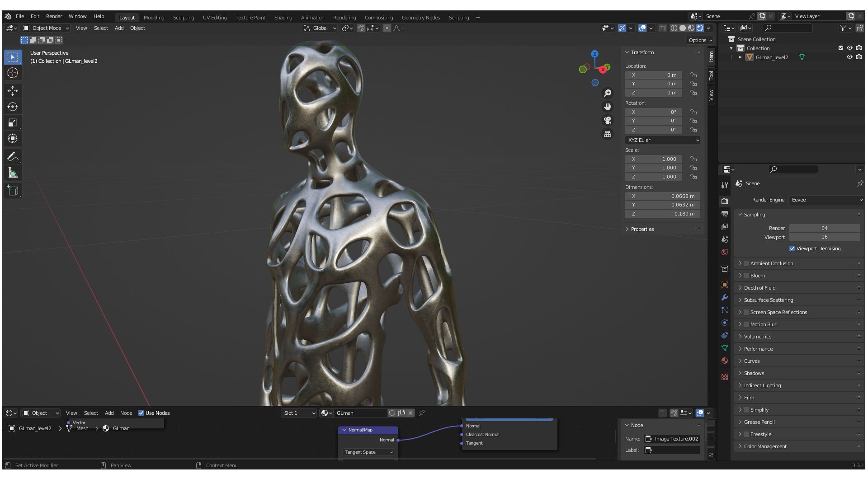Pick the Scale tool
The width and height of the screenshot is (868, 488).
(13, 122)
